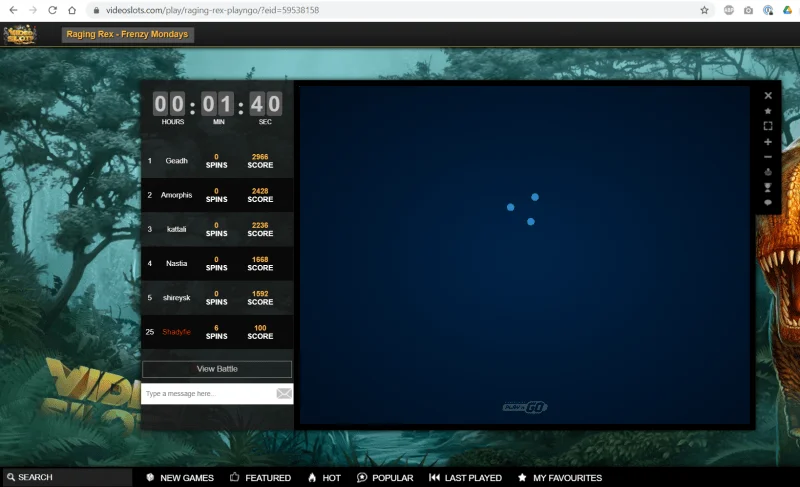Decrease game size with minus icon
This screenshot has height=487, width=800.
[x=768, y=157]
